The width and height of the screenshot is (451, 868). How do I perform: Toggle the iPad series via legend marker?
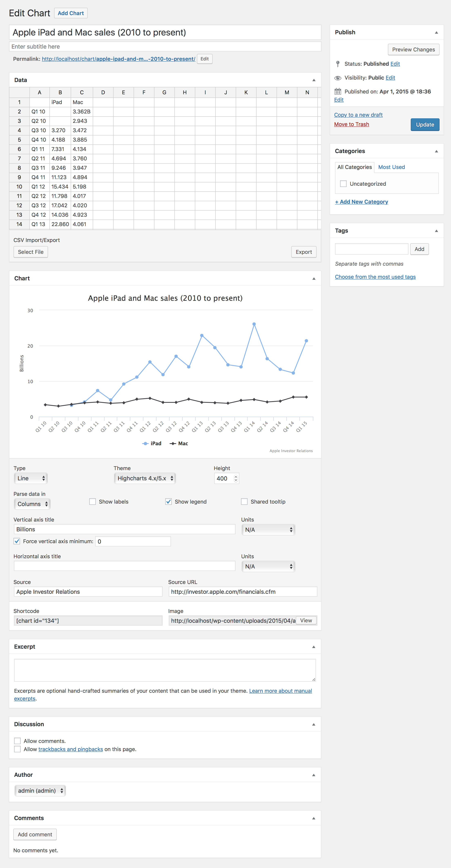[145, 443]
